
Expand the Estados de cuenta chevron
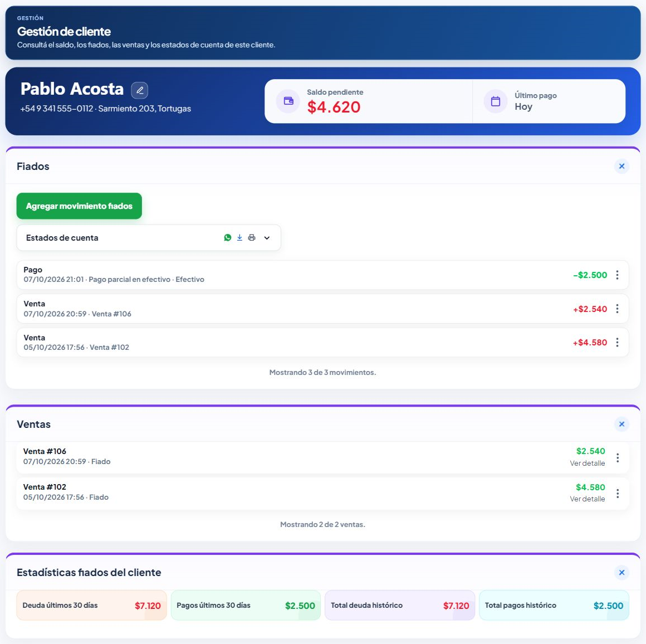point(267,238)
